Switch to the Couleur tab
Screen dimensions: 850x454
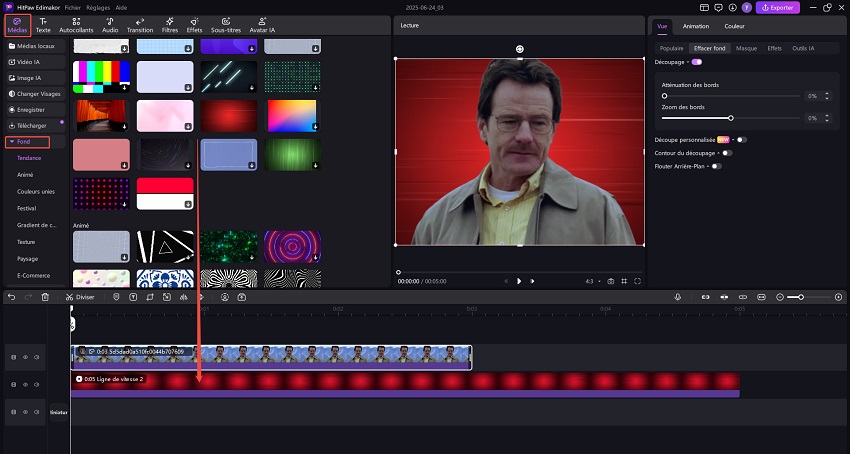click(x=734, y=26)
